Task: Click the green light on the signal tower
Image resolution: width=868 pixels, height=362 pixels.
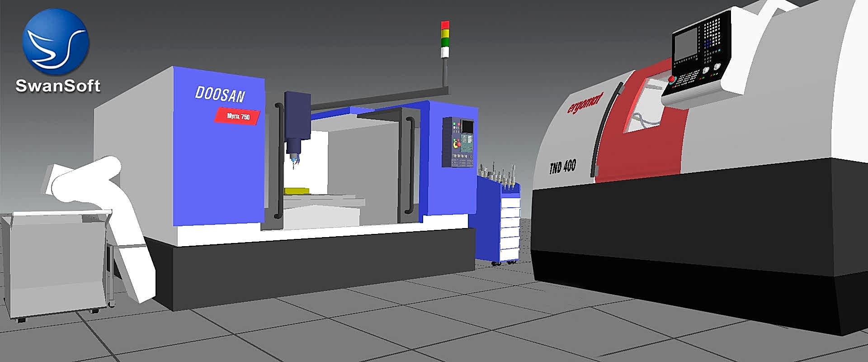Action: [x=445, y=42]
